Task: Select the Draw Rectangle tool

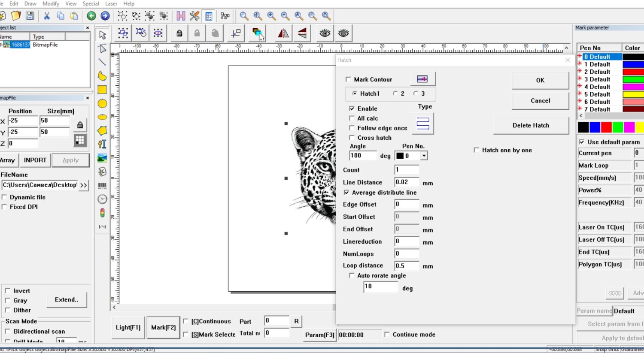Action: 102,90
